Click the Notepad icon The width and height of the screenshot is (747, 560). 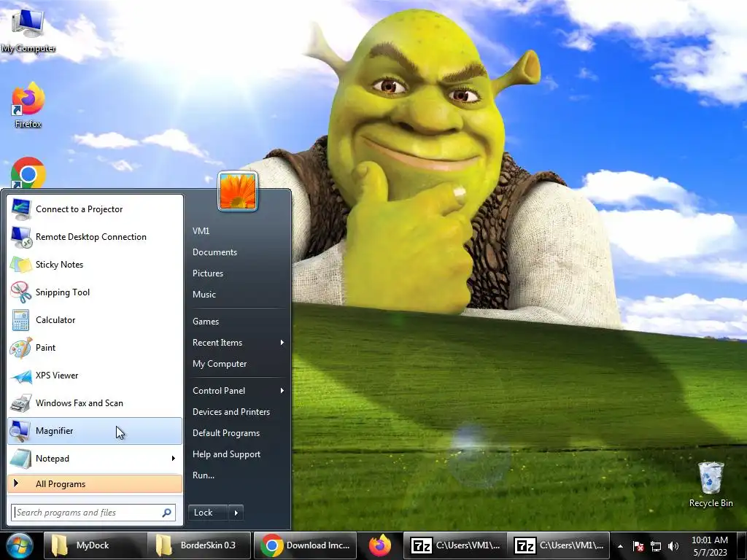21,459
